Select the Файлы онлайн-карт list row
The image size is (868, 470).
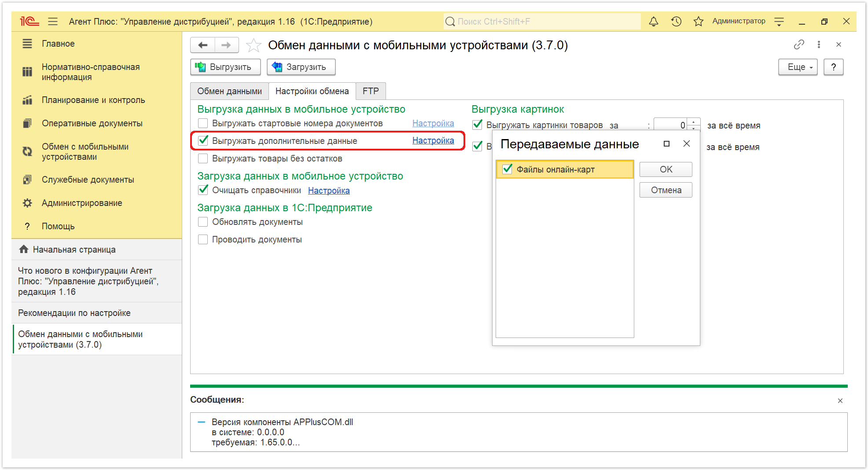coord(565,169)
